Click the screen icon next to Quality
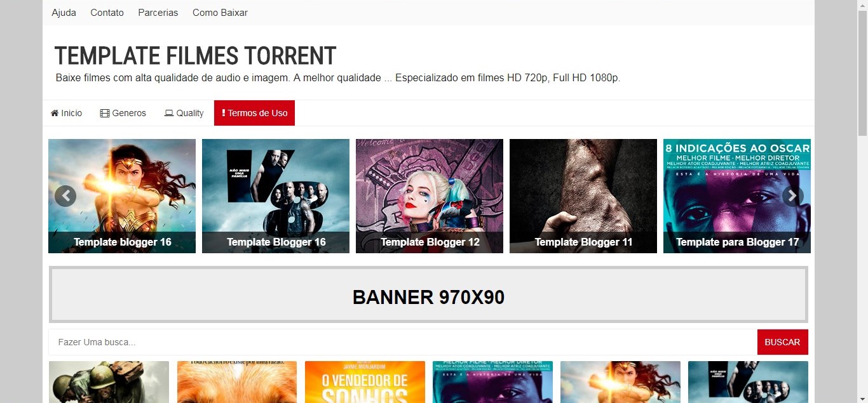This screenshot has height=403, width=868. pyautogui.click(x=168, y=113)
